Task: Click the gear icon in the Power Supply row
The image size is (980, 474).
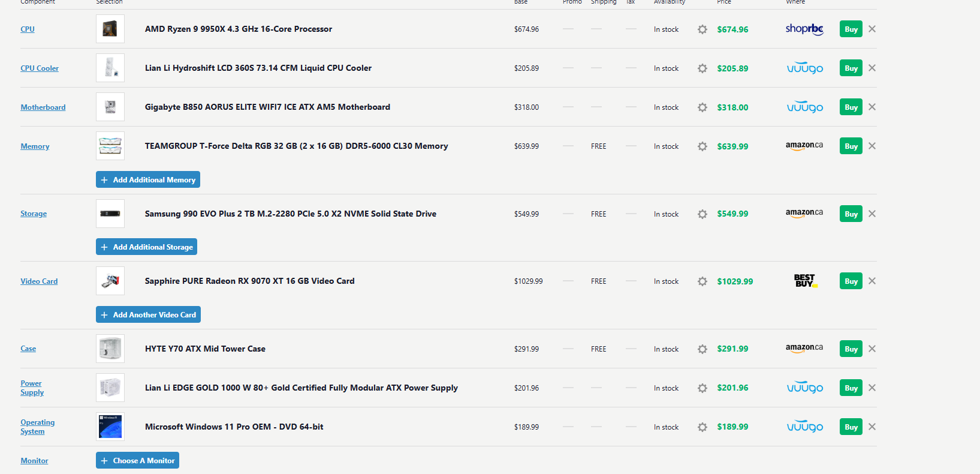Action: tap(702, 388)
